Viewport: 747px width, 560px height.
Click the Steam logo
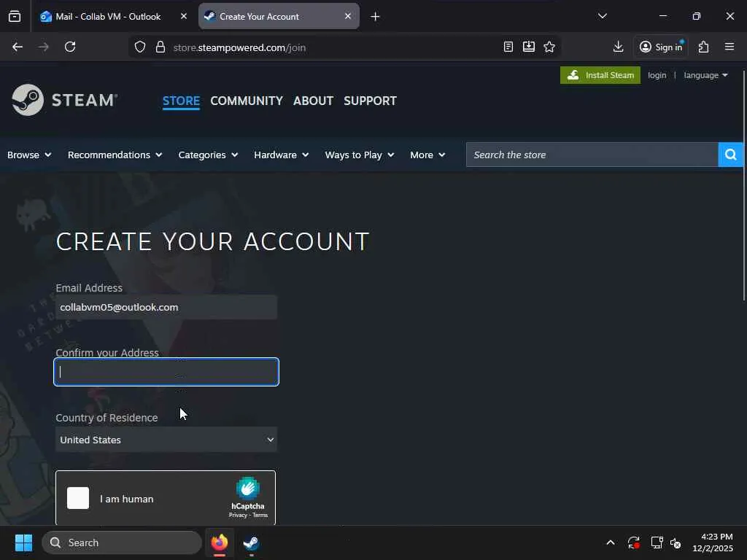(64, 100)
